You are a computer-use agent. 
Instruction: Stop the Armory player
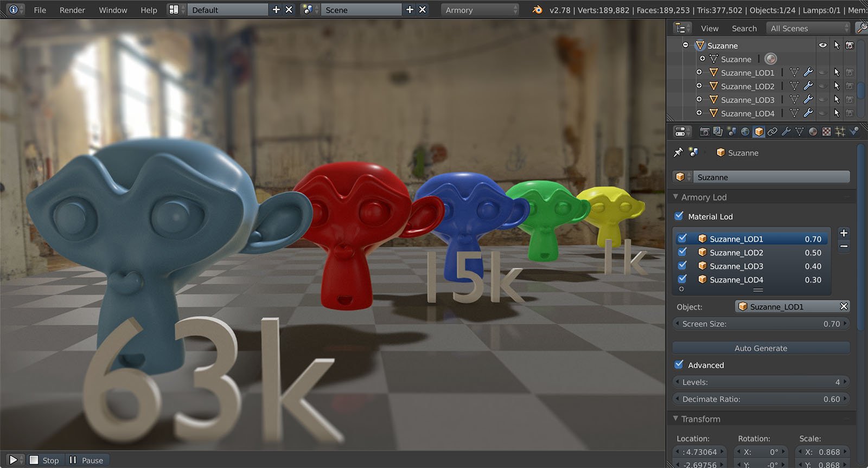tap(44, 460)
